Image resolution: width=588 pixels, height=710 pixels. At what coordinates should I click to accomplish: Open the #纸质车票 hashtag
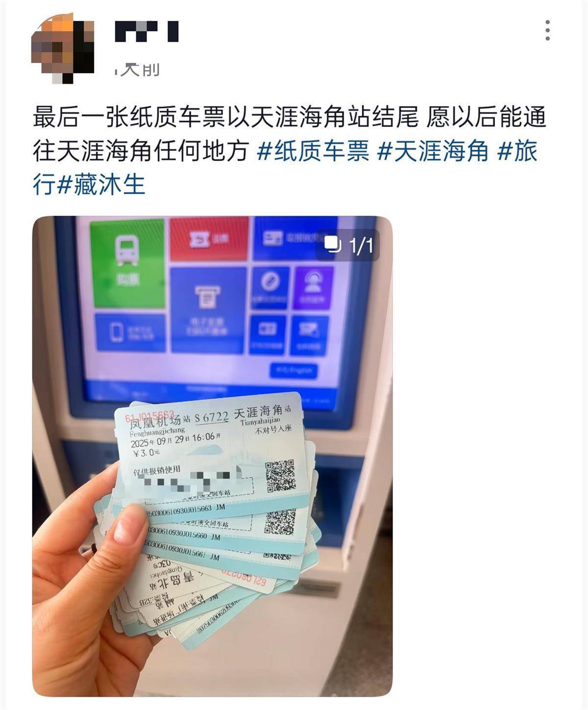[313, 151]
